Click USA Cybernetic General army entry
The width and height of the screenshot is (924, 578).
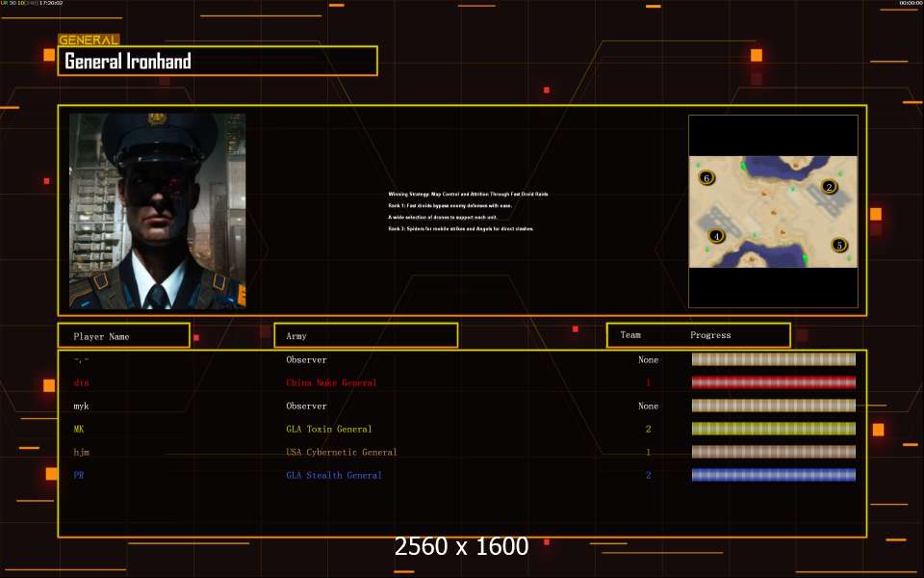(x=341, y=453)
